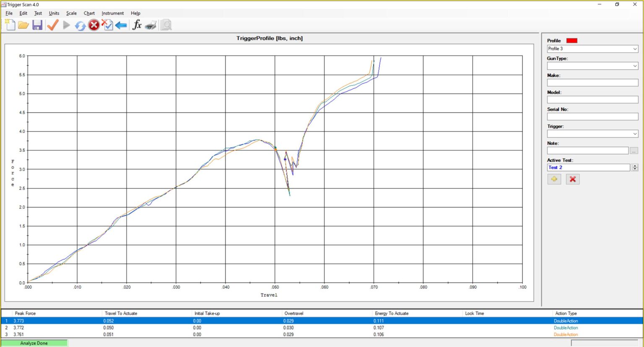This screenshot has width=644, height=347.
Task: Click the orange checkmark toolbar icon
Action: [52, 25]
